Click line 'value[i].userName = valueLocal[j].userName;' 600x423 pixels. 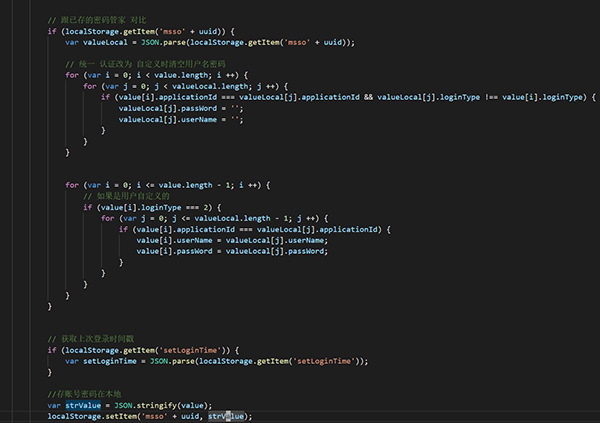[x=232, y=240]
